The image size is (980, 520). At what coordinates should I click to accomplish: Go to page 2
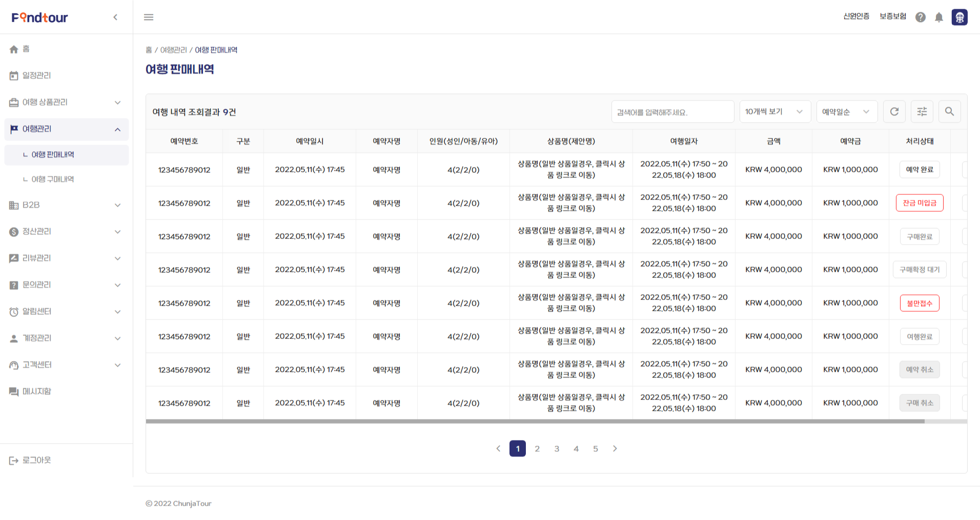[x=537, y=449]
